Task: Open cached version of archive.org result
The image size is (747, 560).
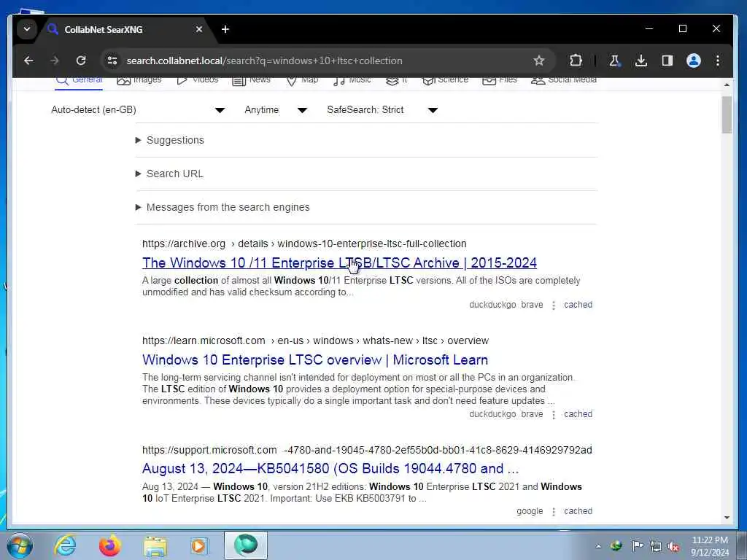Action: [x=578, y=305]
